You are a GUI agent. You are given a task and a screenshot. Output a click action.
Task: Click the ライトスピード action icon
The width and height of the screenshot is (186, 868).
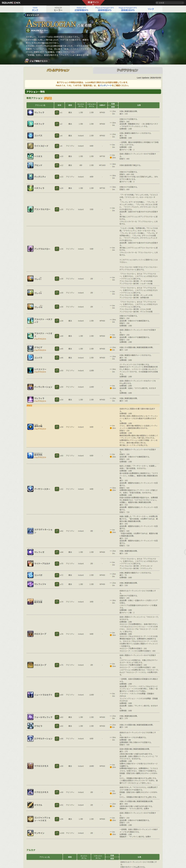(x=30, y=146)
